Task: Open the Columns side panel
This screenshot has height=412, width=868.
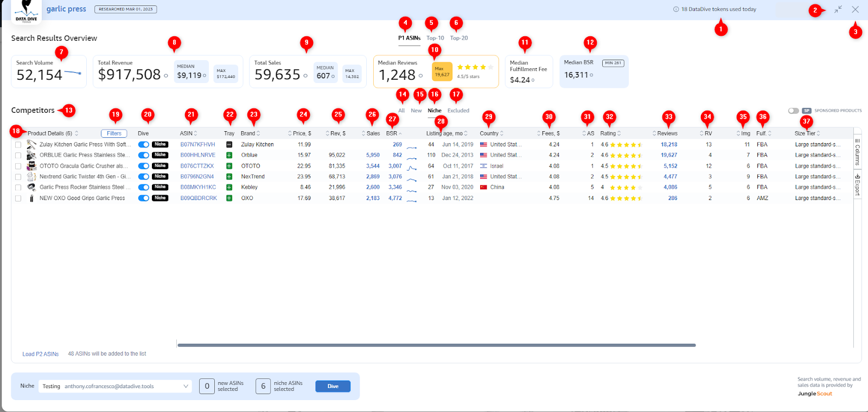Action: [x=858, y=151]
